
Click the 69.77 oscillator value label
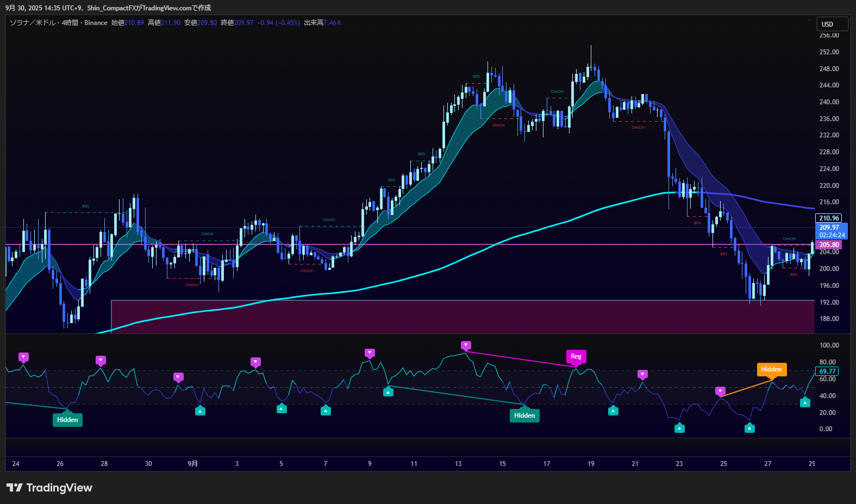coord(828,371)
